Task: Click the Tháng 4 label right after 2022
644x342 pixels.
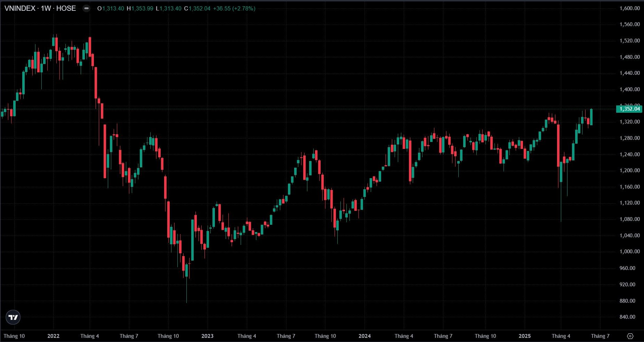Action: (x=90, y=336)
